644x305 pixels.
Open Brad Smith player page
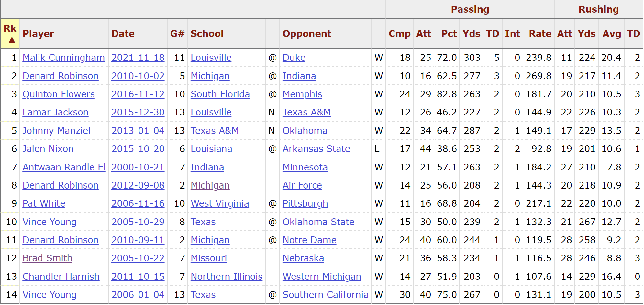[48, 258]
